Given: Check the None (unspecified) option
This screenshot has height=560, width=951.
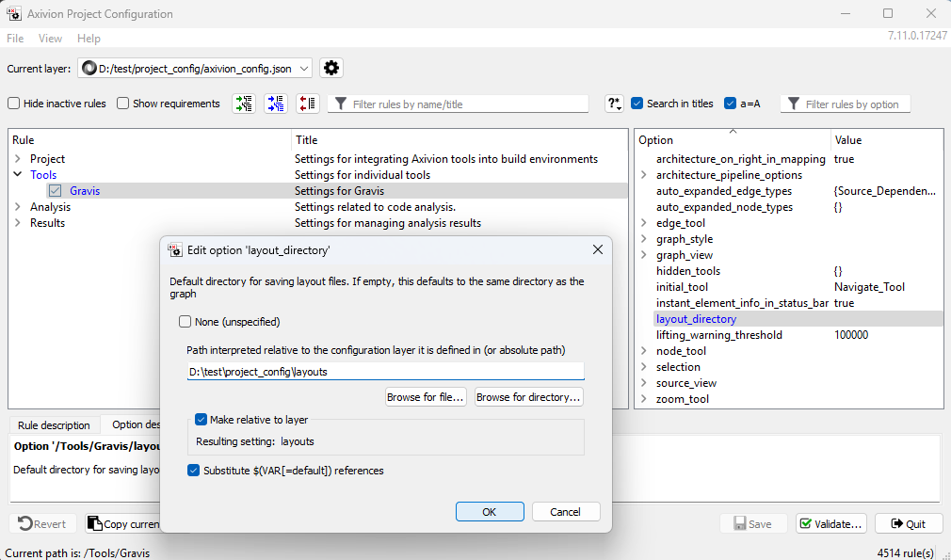Looking at the screenshot, I should pos(185,322).
